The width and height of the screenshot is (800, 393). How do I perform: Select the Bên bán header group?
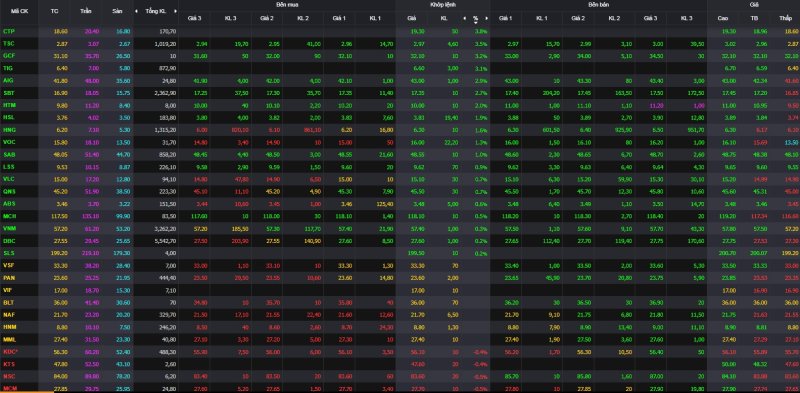click(x=598, y=4)
